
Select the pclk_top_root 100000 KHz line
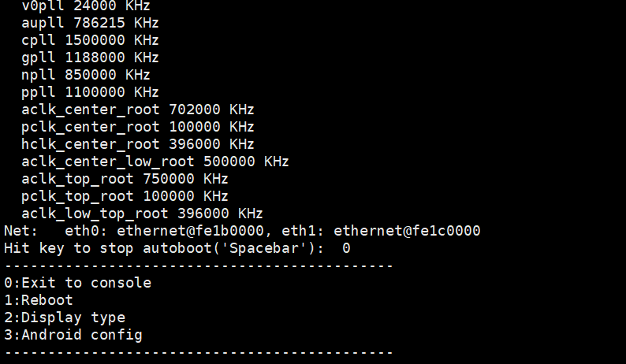(x=125, y=196)
